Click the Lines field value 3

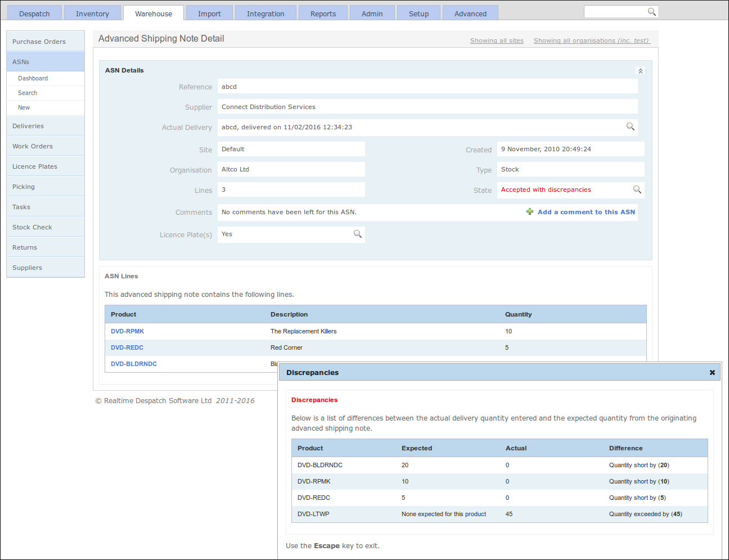click(291, 189)
